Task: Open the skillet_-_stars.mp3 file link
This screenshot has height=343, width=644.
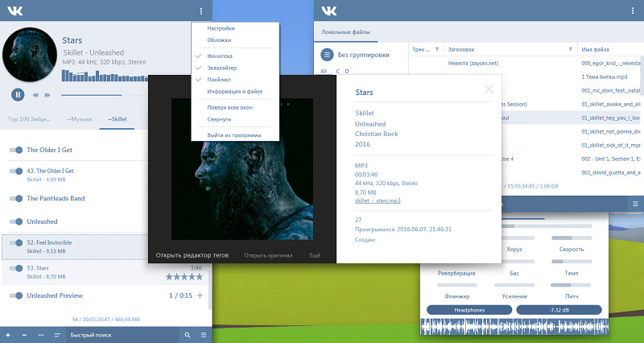Action: (x=378, y=200)
